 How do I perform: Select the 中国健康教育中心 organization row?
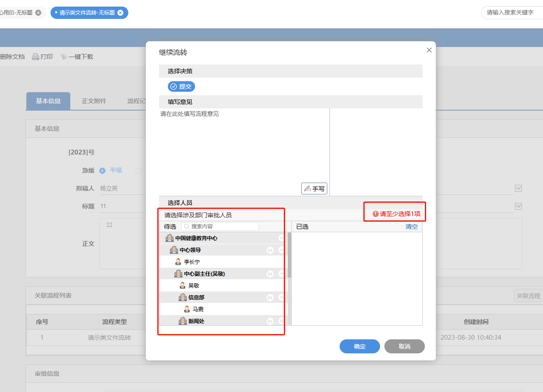click(223, 238)
